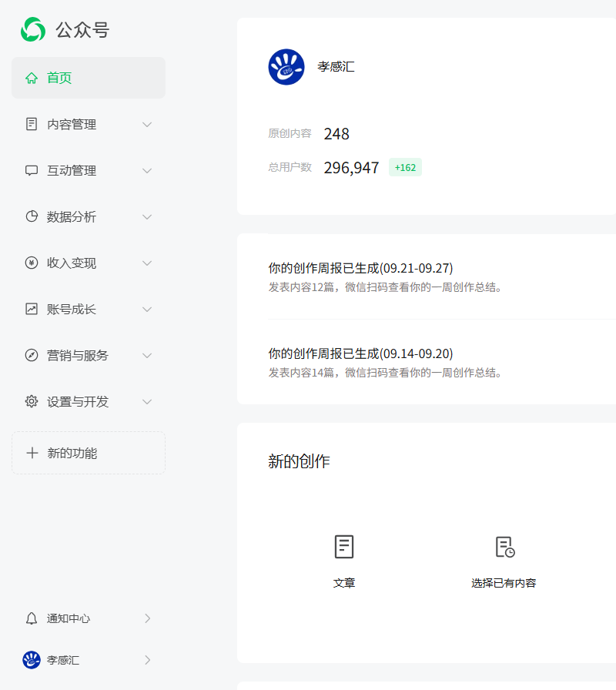Image resolution: width=616 pixels, height=690 pixels.
Task: Open weekly report 09.21-09.27 title
Action: (x=360, y=268)
